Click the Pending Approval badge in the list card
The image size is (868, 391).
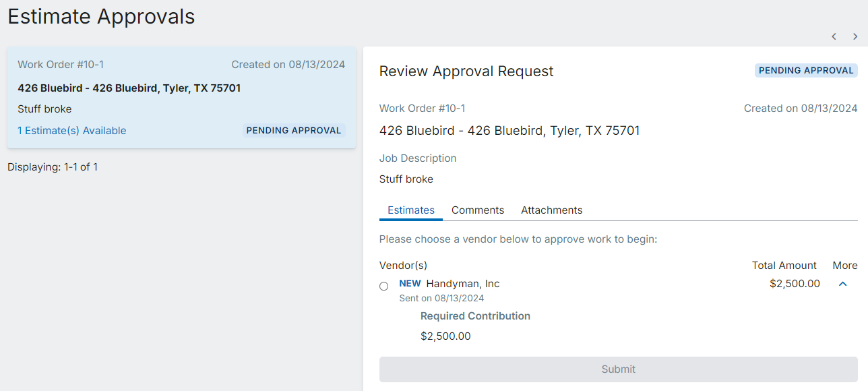[x=294, y=131]
